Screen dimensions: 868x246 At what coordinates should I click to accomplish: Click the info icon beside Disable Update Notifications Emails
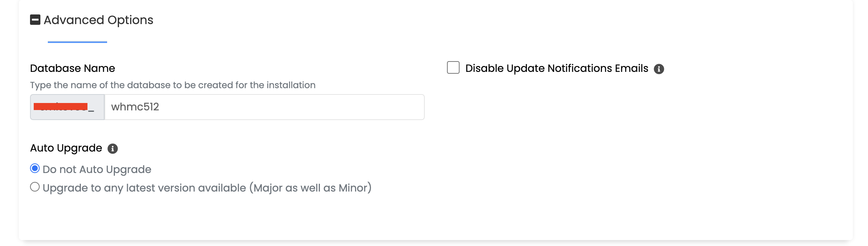(x=659, y=69)
